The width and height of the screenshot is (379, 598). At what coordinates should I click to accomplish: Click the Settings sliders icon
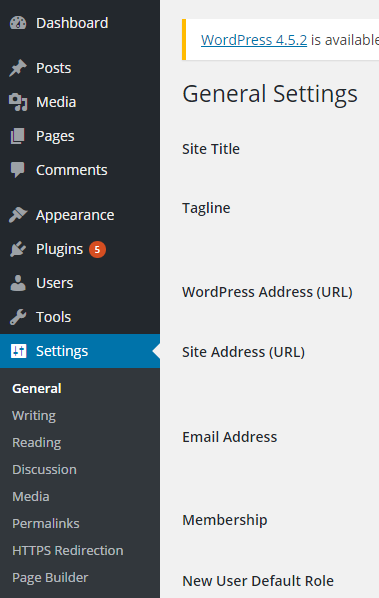click(18, 351)
